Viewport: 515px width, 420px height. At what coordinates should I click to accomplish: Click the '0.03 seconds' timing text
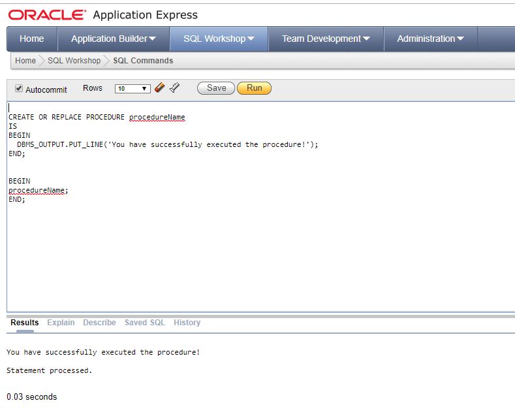tap(32, 397)
